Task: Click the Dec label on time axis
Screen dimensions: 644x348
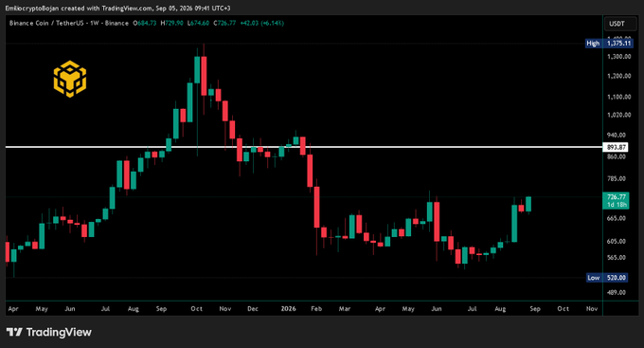Action: (x=253, y=308)
